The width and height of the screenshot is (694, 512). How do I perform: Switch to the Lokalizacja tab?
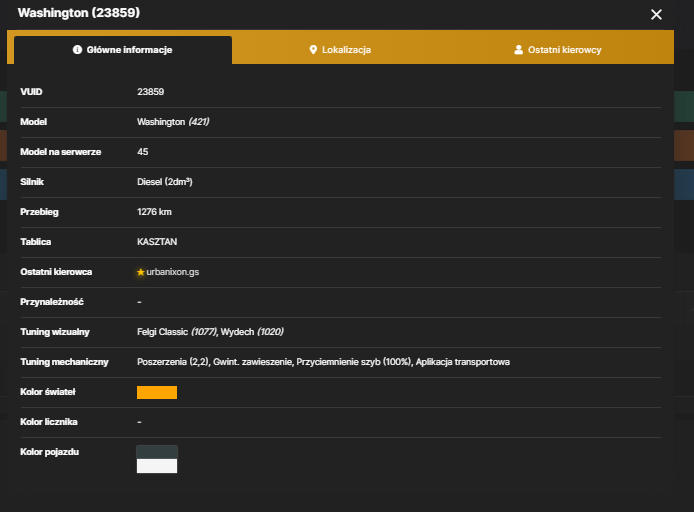340,50
